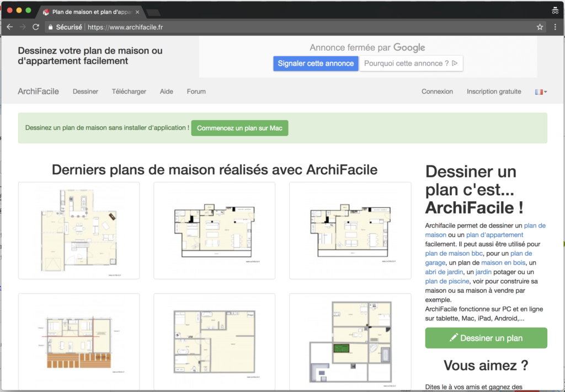The height and width of the screenshot is (392, 565).
Task: Follow the maison en bois link
Action: [x=503, y=263]
